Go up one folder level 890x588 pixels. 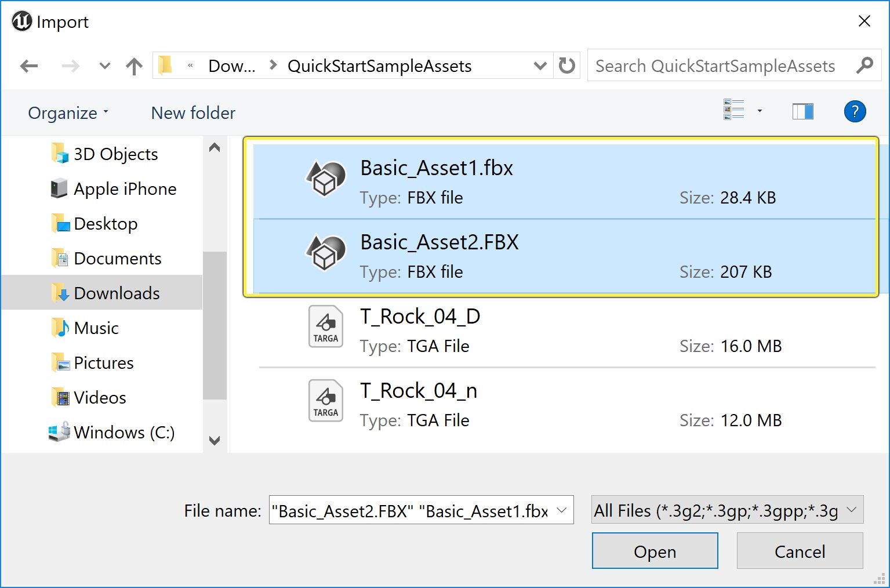click(134, 66)
